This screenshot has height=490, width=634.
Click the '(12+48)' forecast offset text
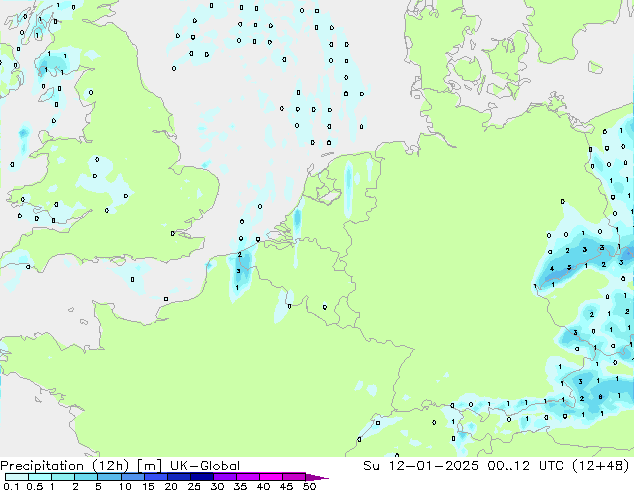coord(602,466)
